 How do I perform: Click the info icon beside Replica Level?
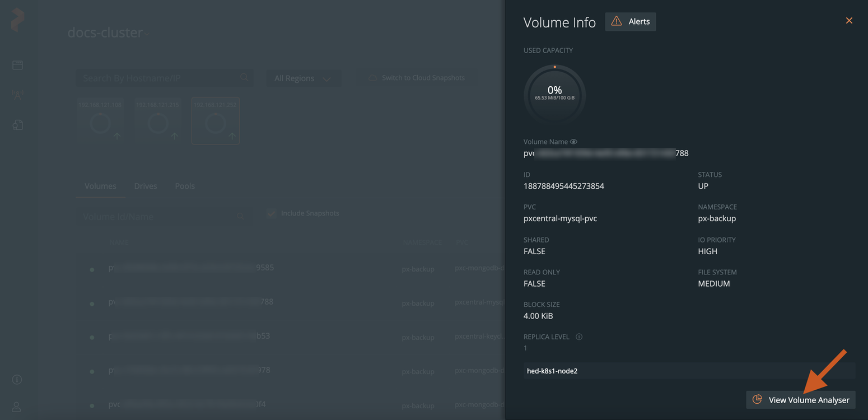tap(579, 337)
